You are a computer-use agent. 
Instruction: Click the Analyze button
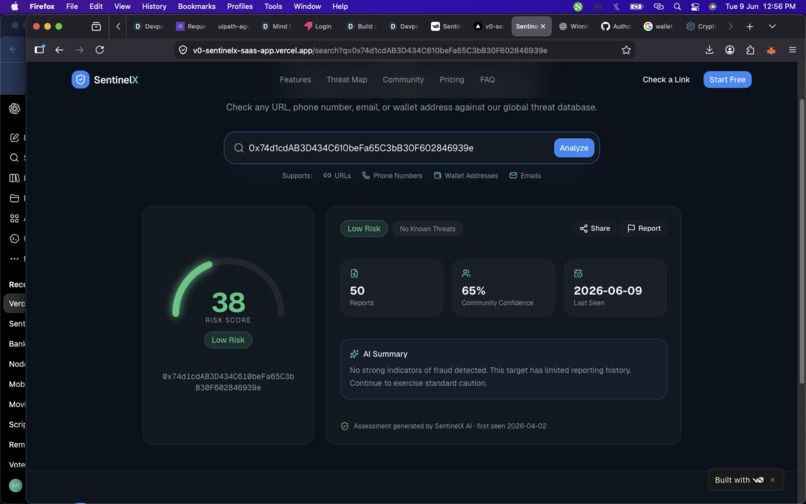tap(574, 148)
